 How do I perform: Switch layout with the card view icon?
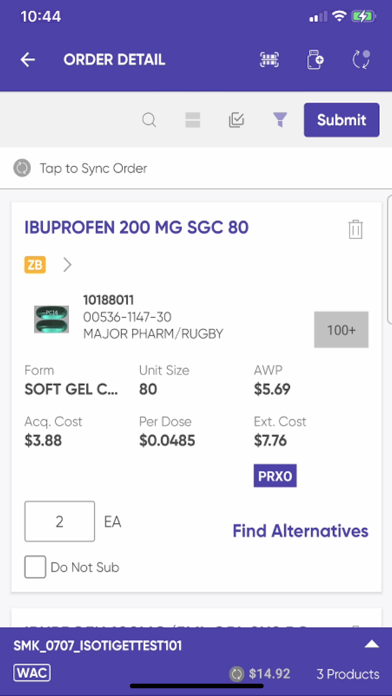(x=193, y=120)
